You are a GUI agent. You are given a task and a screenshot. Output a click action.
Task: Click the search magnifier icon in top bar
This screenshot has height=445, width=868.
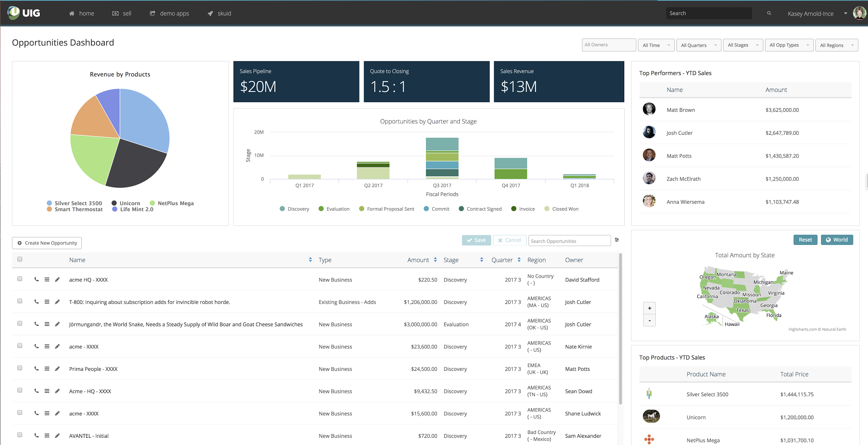click(769, 14)
